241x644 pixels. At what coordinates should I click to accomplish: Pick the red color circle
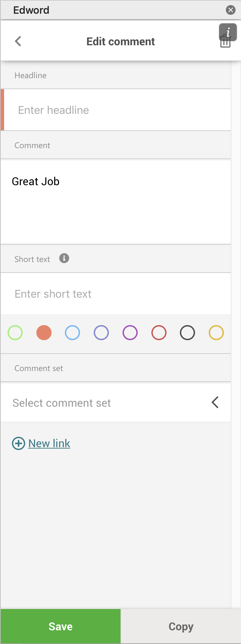[159, 333]
